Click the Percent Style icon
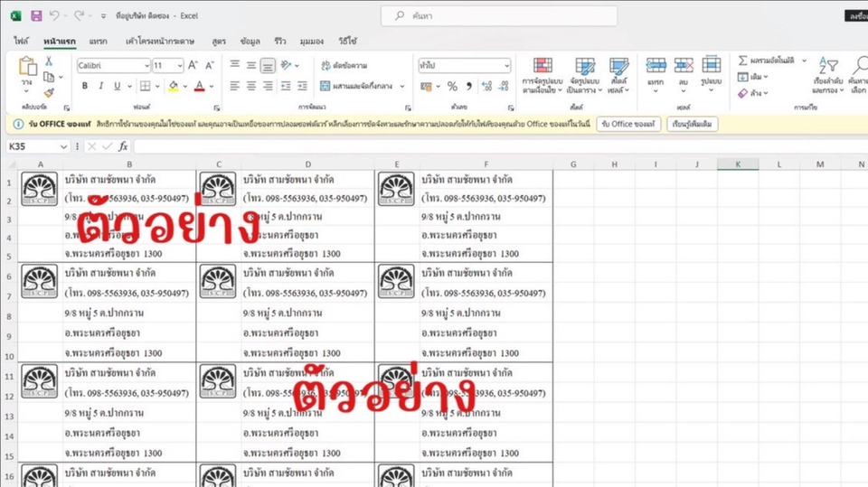868x487 pixels. (x=452, y=87)
